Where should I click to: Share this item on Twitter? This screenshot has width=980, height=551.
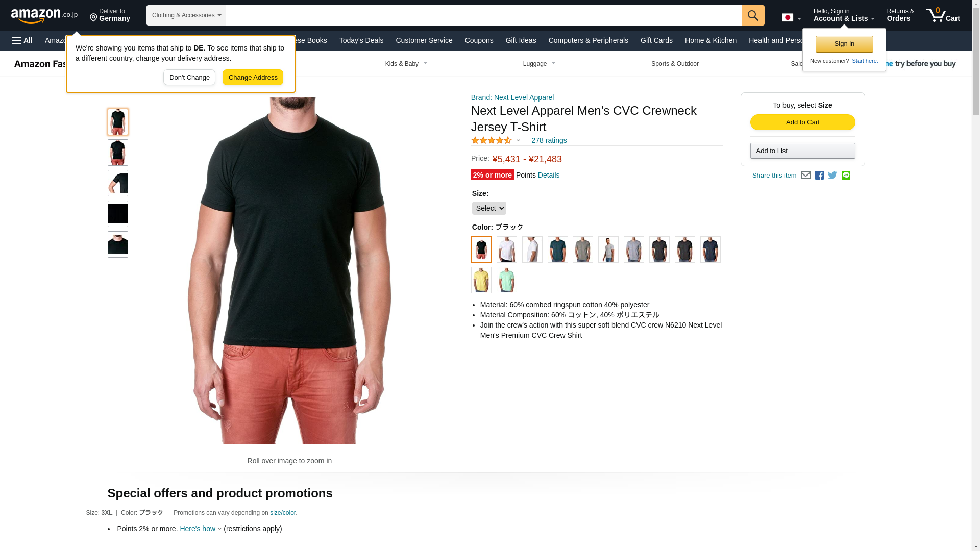click(832, 176)
